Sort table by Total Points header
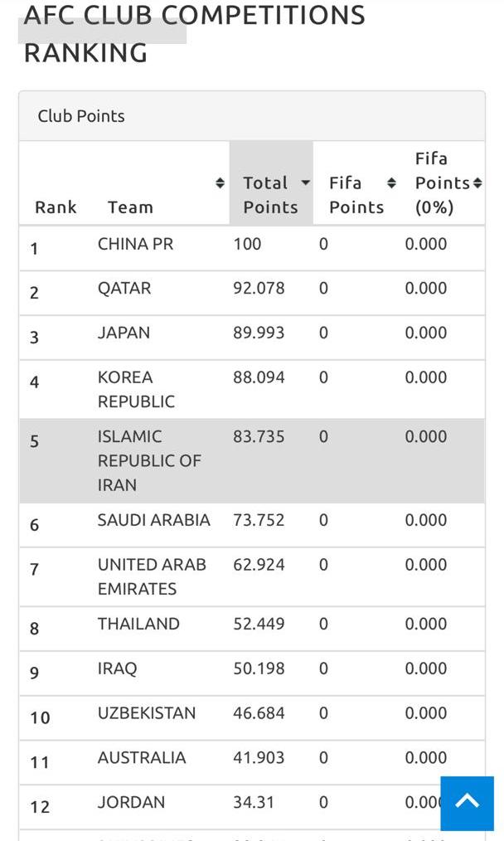Screen dimensions: 504x841 tap(265, 195)
